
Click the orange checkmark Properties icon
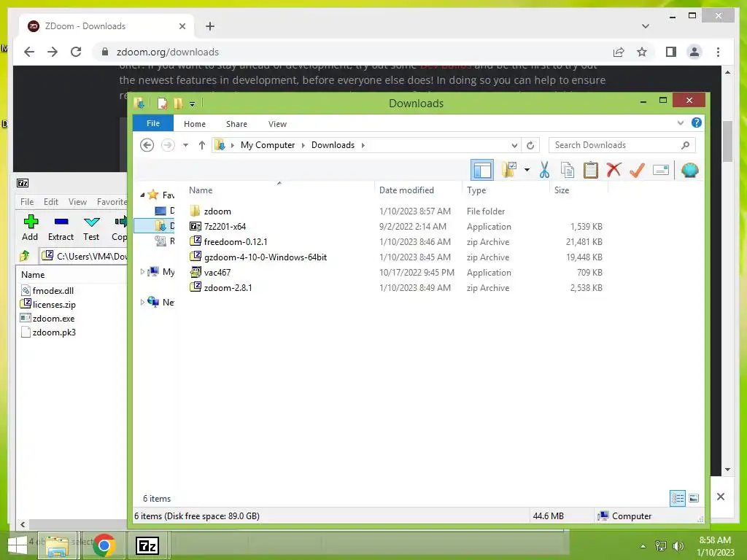point(637,169)
